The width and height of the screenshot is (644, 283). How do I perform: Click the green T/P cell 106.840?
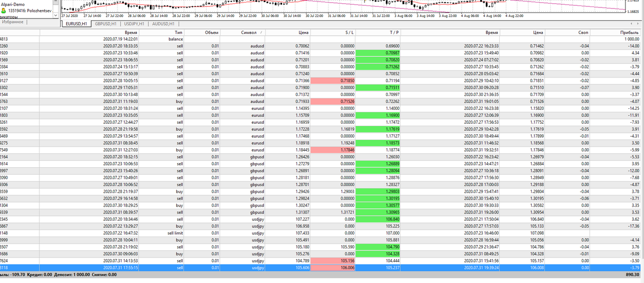tap(378, 219)
